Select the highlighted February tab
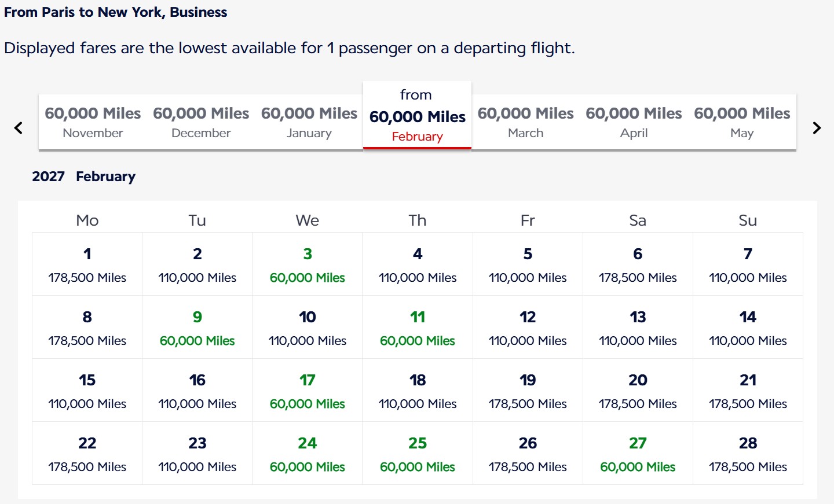Screen dimensions: 834x504 417,115
